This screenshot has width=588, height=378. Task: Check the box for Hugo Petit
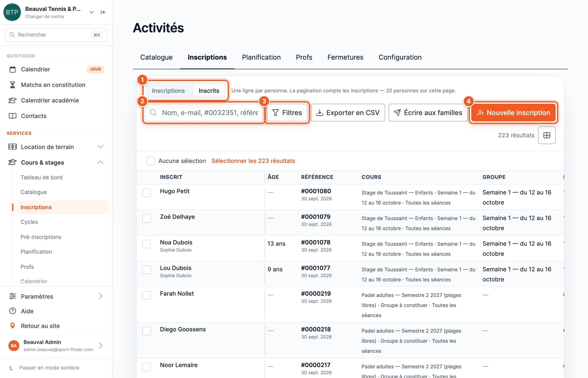point(147,193)
